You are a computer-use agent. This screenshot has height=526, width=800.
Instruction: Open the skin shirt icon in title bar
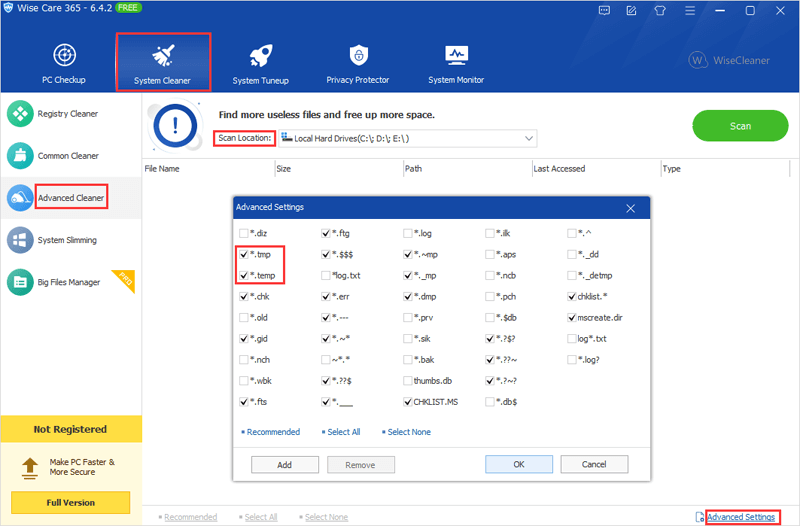click(x=660, y=10)
